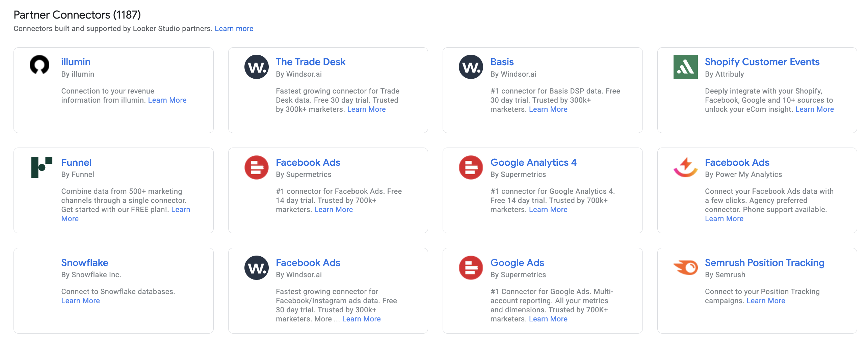Click the illumin connector logo icon
The image size is (868, 341).
point(40,64)
